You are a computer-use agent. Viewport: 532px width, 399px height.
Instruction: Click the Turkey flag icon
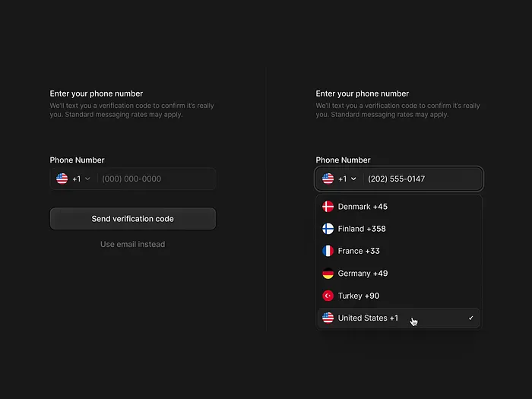(328, 296)
